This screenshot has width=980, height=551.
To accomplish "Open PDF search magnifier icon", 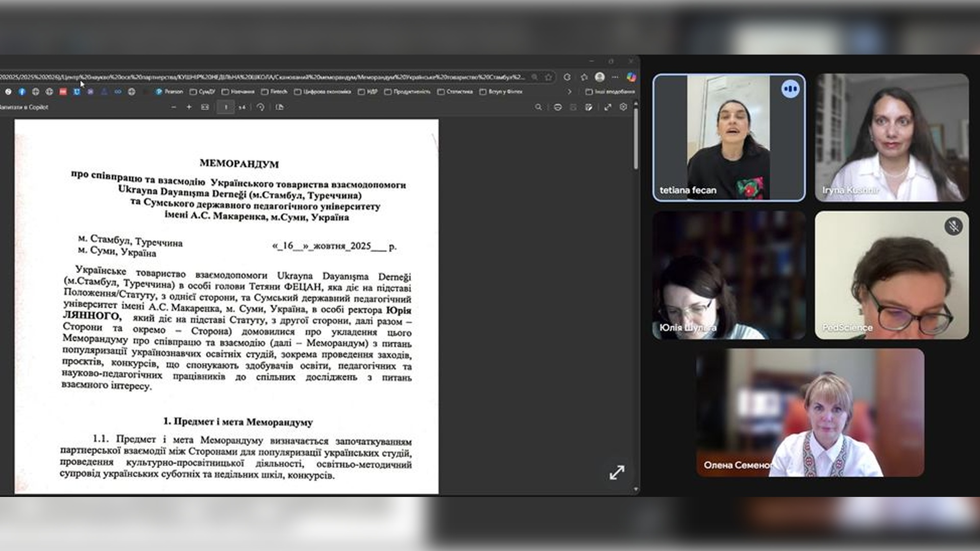I will (x=538, y=107).
